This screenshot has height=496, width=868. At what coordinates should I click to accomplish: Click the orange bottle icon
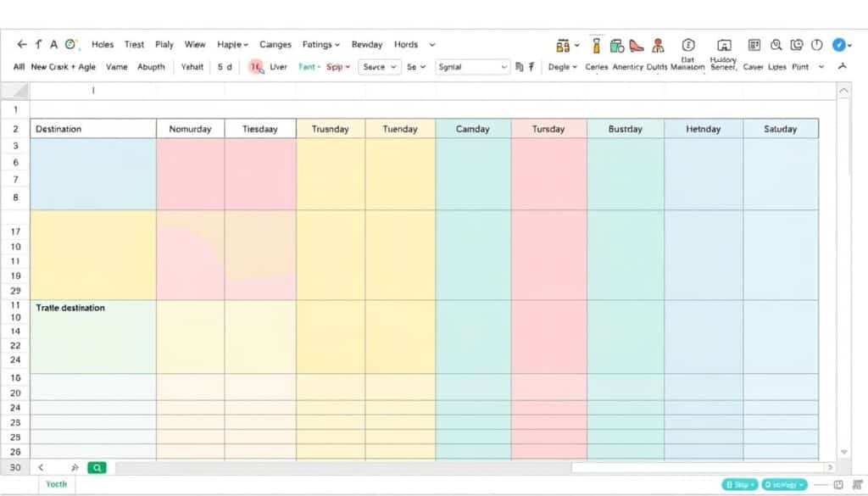coord(596,46)
